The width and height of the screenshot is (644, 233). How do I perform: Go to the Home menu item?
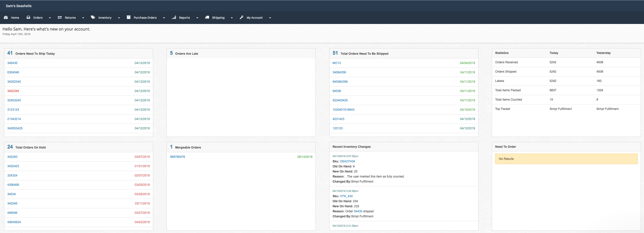(15, 18)
